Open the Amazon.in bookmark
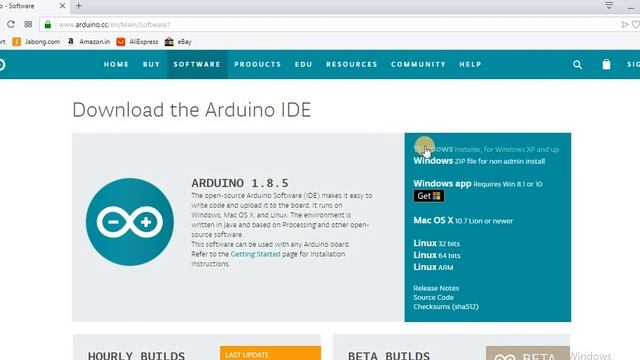Image resolution: width=640 pixels, height=360 pixels. coord(89,42)
